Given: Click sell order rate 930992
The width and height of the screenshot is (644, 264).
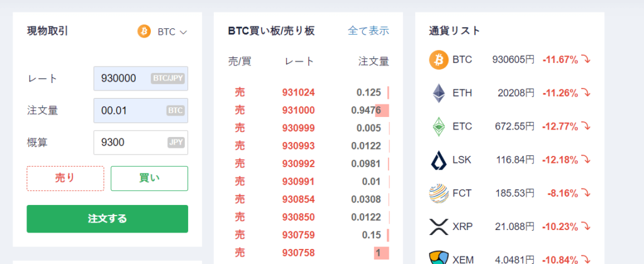Looking at the screenshot, I should tap(299, 164).
